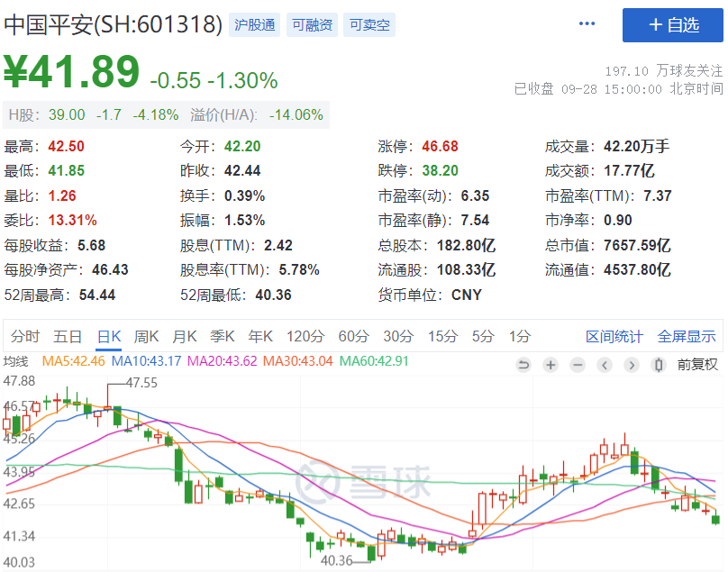Click the stock title 中国平安(SH:601318)

pos(114,24)
